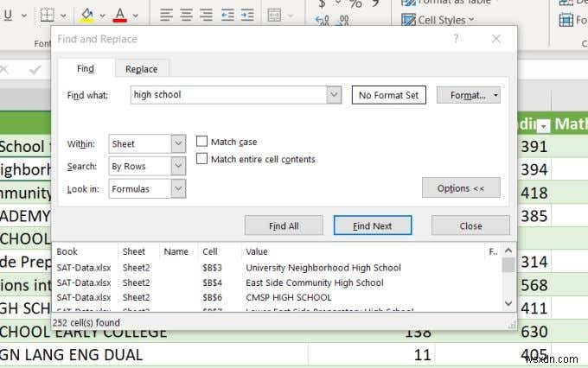This screenshot has height=368, width=588.
Task: Open Find what history dropdown
Action: [x=334, y=95]
